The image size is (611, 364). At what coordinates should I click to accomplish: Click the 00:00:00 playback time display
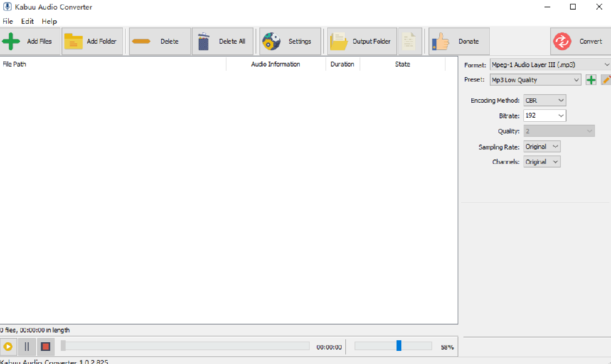(x=329, y=347)
